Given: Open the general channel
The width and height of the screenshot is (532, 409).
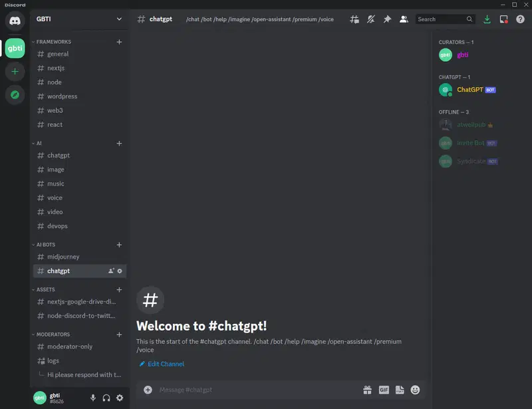Looking at the screenshot, I should 80,55.
